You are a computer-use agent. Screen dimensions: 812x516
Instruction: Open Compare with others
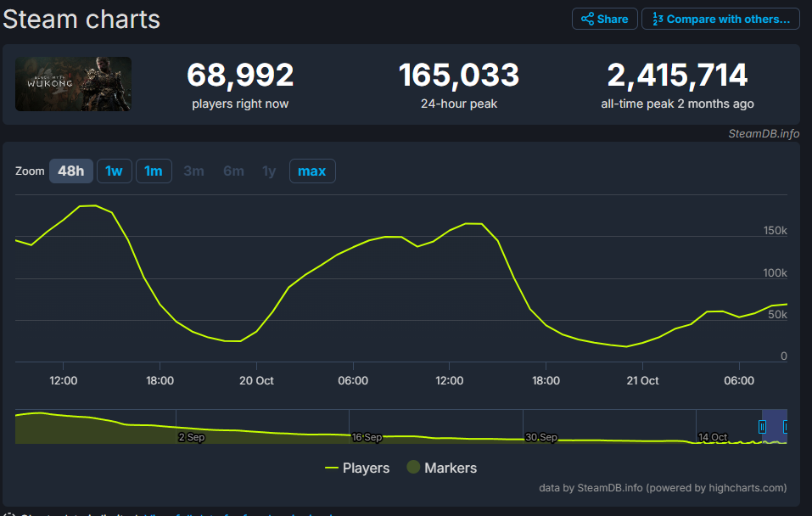coord(720,20)
